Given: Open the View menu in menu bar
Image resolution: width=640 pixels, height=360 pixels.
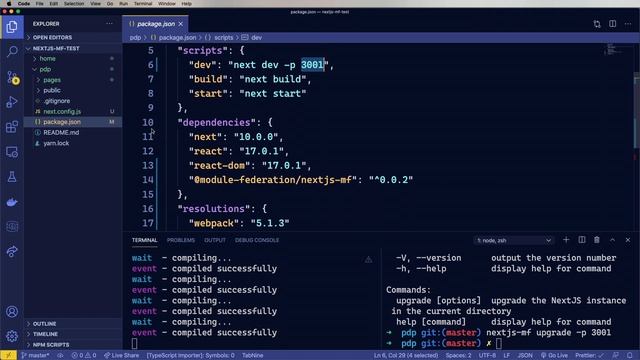Looking at the screenshot, I should pos(96,4).
